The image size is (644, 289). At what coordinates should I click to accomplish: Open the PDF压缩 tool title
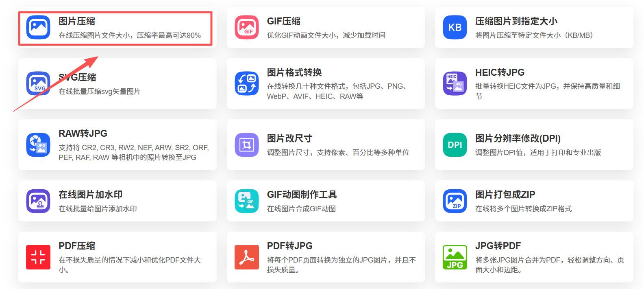click(77, 246)
